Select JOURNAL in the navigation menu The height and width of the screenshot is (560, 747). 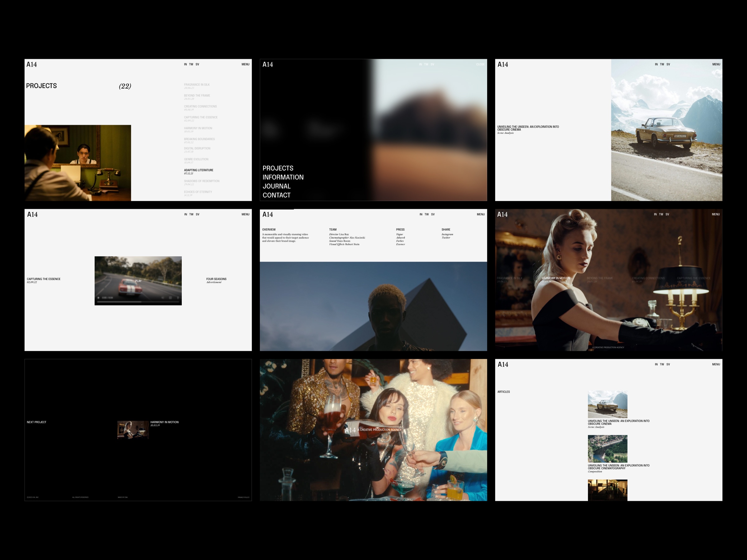[x=277, y=186]
